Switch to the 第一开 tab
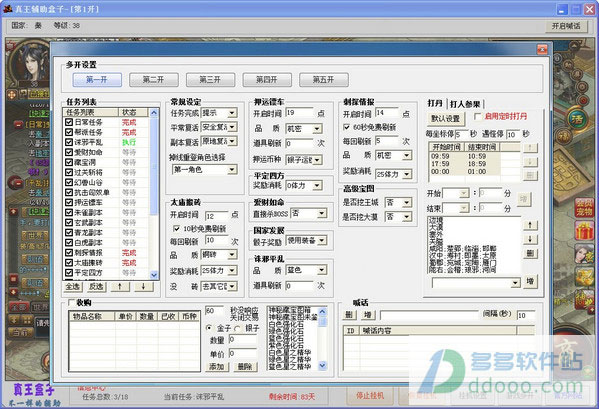The image size is (599, 409). pos(97,80)
